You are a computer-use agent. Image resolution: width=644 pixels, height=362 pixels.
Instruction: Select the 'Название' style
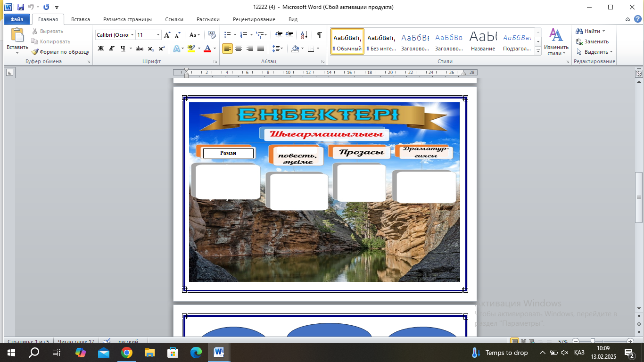(483, 41)
